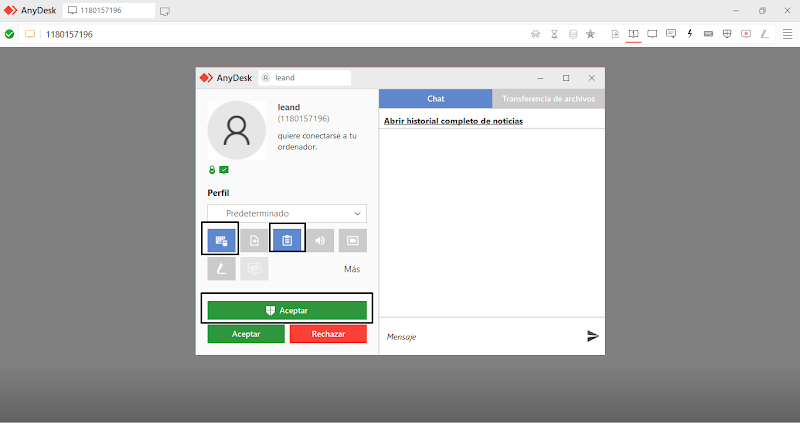Open permissions shield toolbar icon
Viewport: 800px width, 423px height.
coord(727,34)
